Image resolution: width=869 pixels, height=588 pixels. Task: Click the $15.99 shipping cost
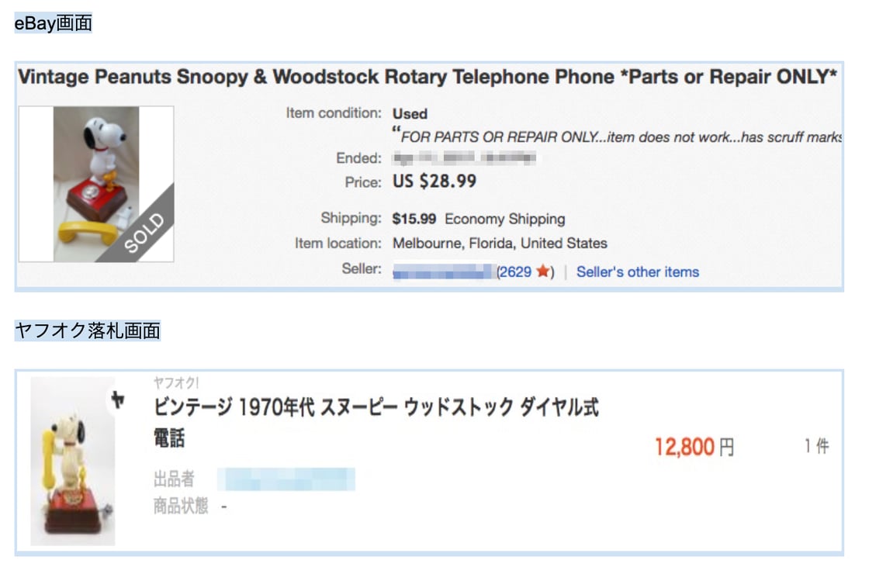[x=414, y=219]
